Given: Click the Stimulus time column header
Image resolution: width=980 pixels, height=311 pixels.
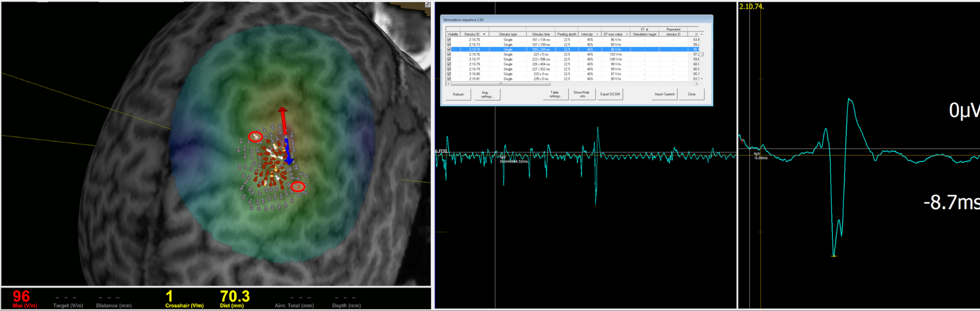Looking at the screenshot, I should 541,34.
